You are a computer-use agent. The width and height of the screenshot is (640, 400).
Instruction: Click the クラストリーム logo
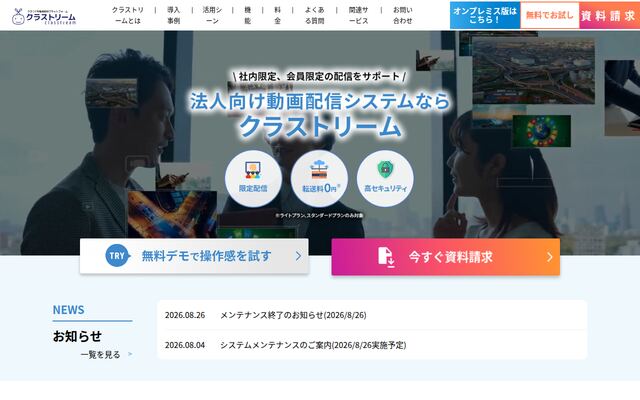click(44, 16)
